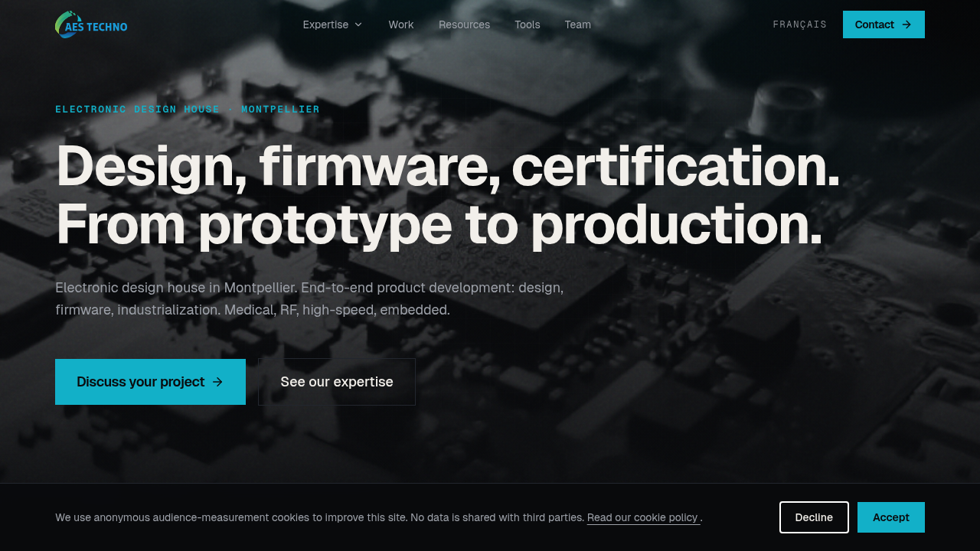
Task: Click the cookie notice text
Action: coord(378,517)
